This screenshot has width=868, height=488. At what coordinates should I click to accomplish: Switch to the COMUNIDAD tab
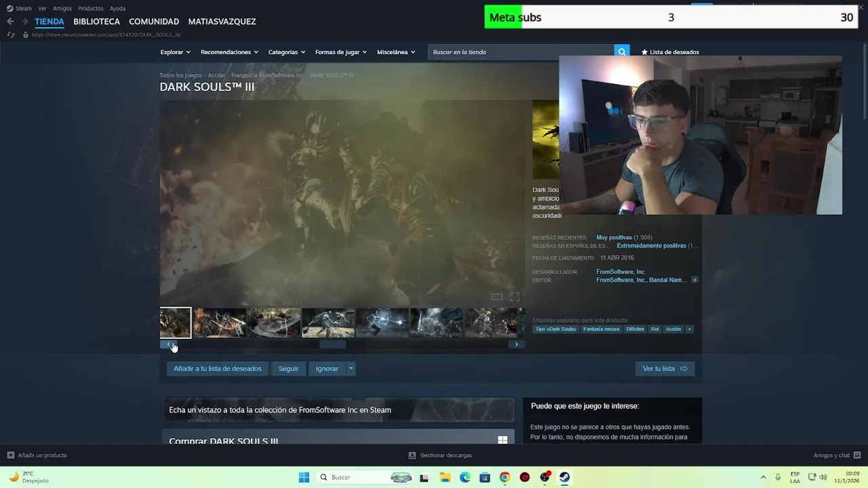coord(154,22)
